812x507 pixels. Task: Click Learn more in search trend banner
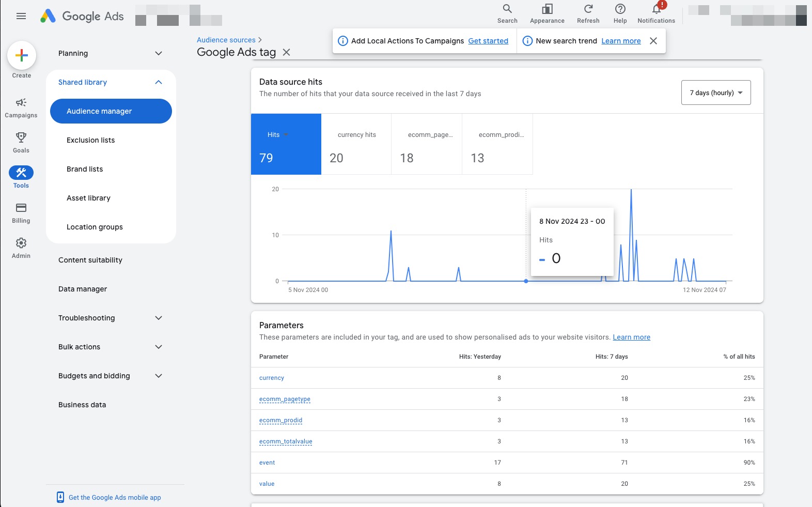[x=621, y=41]
